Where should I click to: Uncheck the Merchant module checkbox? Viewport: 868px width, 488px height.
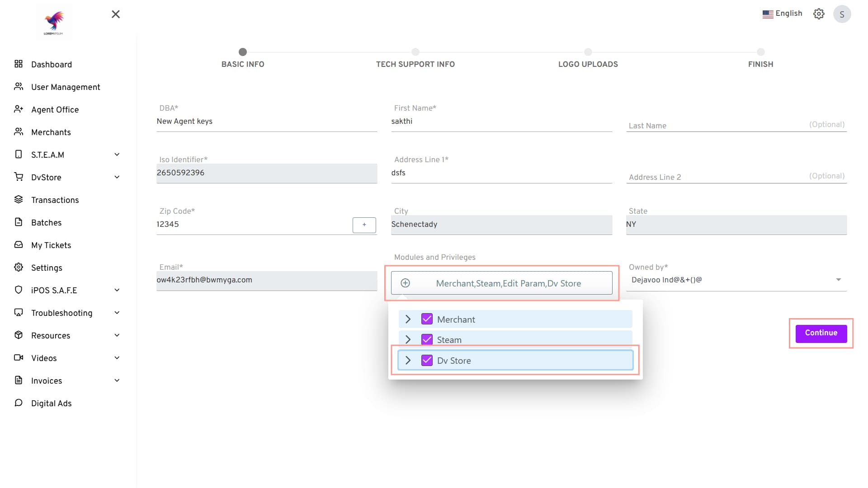(427, 319)
